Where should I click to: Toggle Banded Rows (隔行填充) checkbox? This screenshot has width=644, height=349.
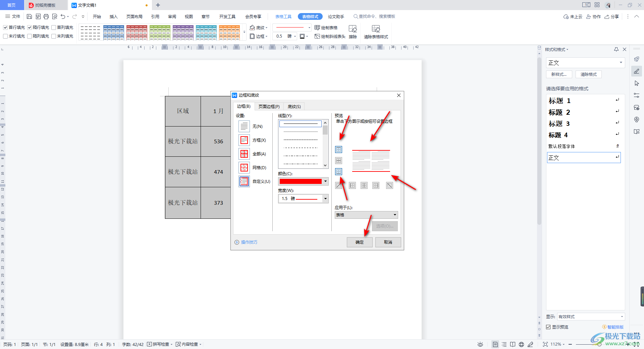tap(30, 28)
